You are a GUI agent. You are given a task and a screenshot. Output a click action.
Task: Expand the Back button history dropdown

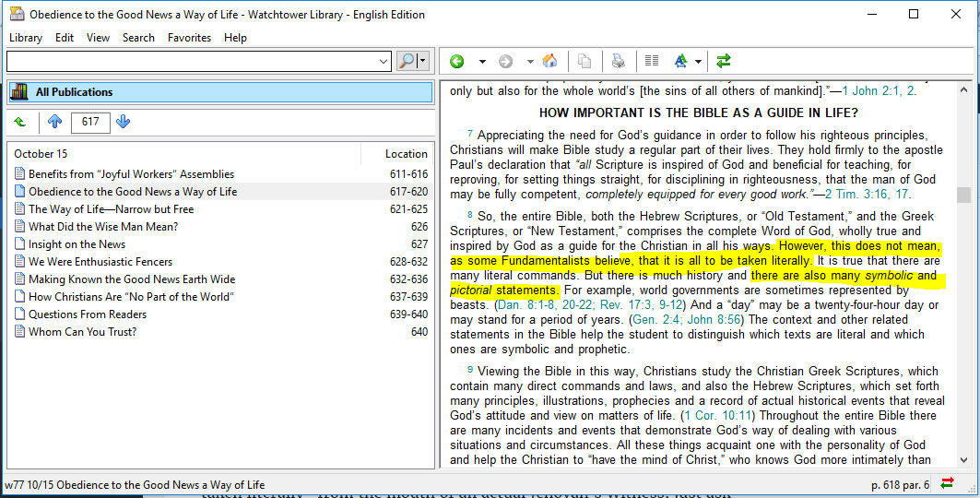[x=481, y=62]
